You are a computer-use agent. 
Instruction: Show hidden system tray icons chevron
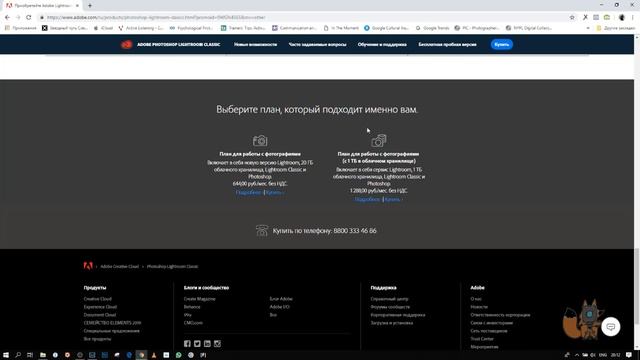click(577, 355)
